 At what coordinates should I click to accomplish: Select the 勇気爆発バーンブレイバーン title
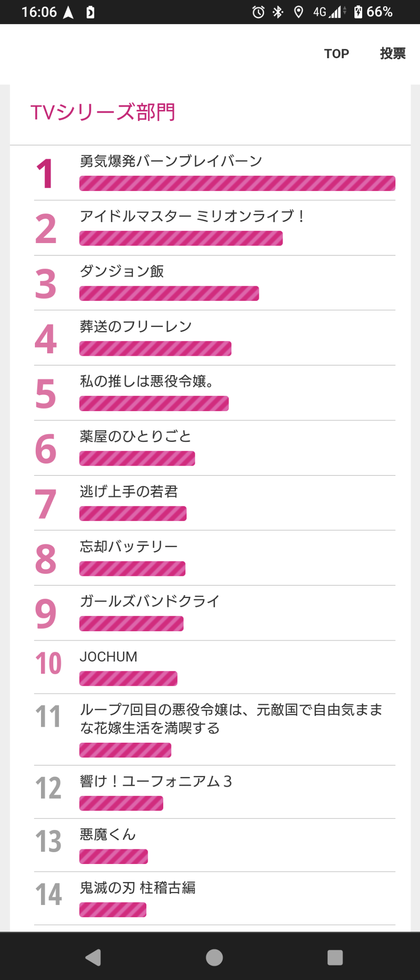[x=171, y=161]
